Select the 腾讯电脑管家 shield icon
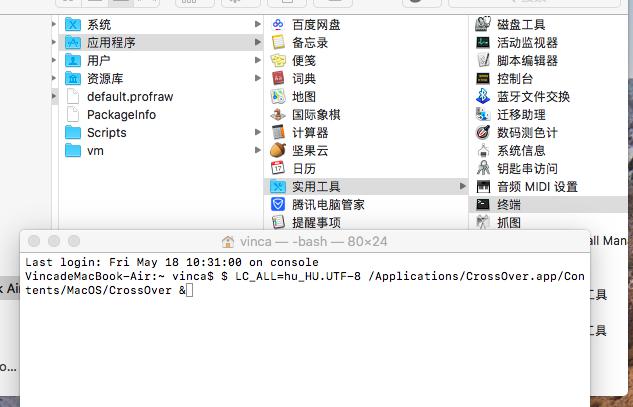 tap(278, 204)
